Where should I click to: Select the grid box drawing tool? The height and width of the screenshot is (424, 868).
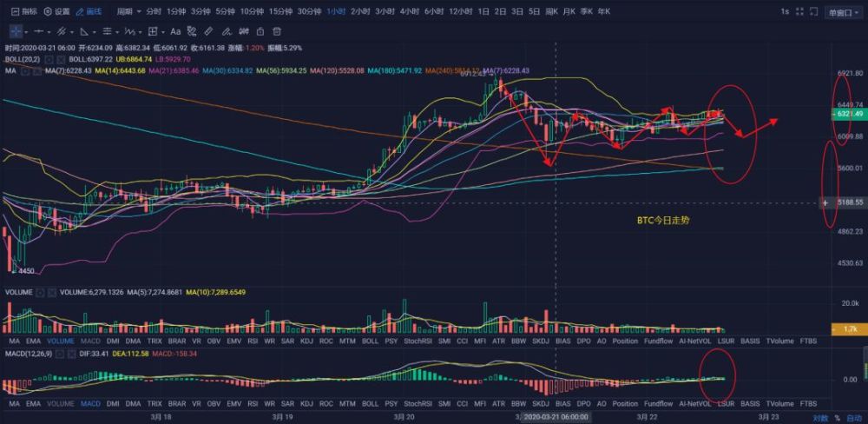(x=154, y=31)
